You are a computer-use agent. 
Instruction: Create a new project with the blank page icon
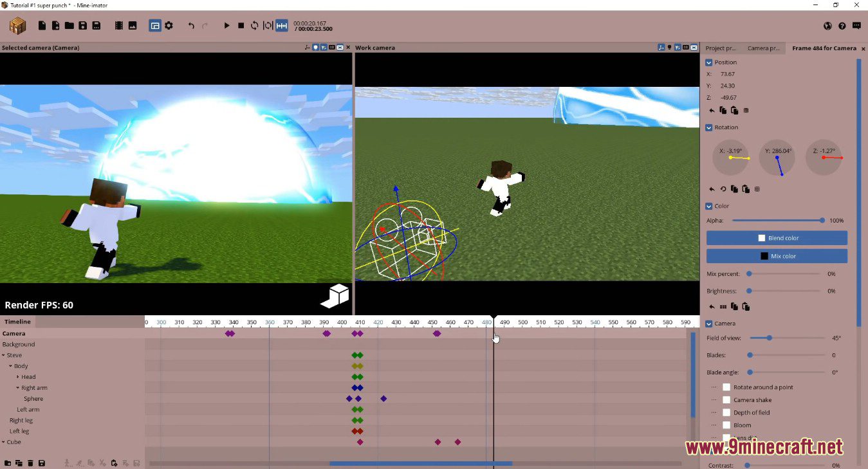tap(42, 26)
